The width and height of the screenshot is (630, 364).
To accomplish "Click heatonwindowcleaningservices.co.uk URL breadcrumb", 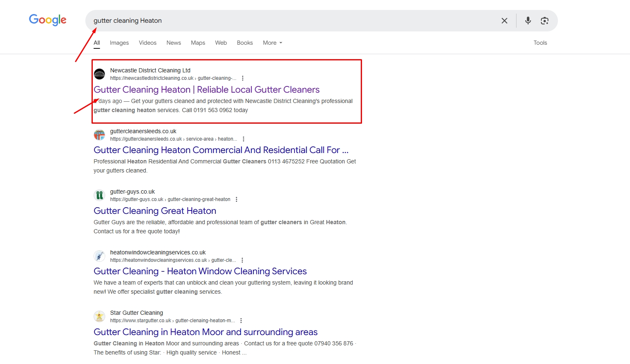I will pyautogui.click(x=173, y=260).
